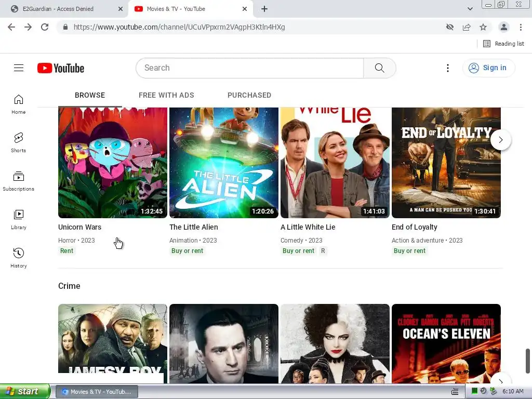Click Buy or rent under End of Loyalty

409,251
